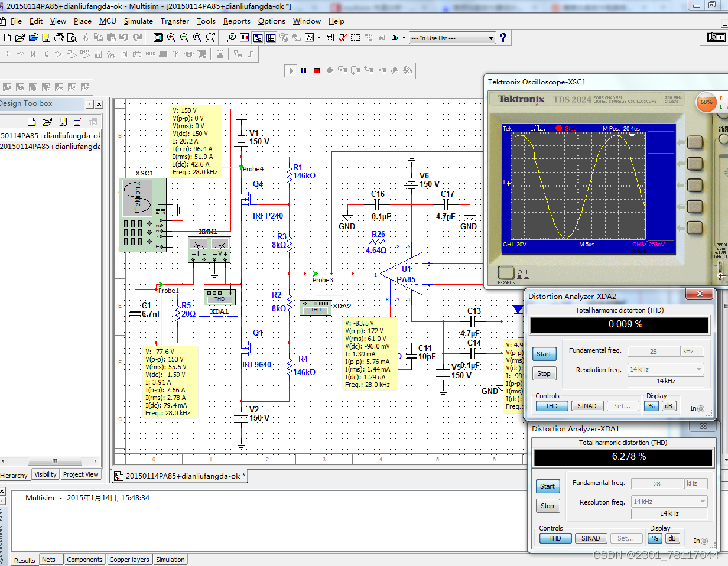Click the Capture screen area icon

(x=355, y=37)
